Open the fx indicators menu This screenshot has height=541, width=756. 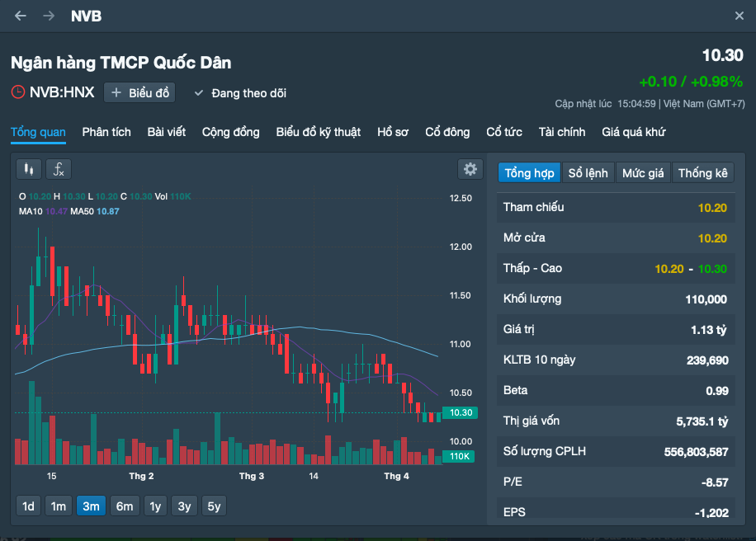[59, 169]
